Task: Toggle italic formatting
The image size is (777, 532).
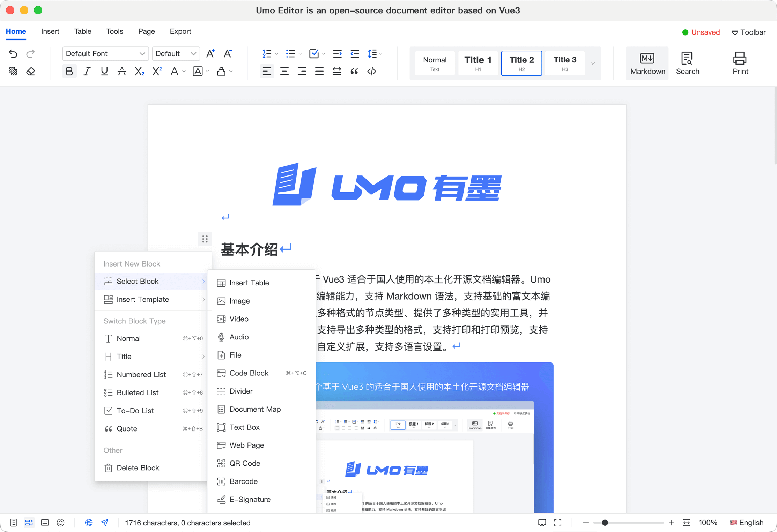Action: pos(87,71)
